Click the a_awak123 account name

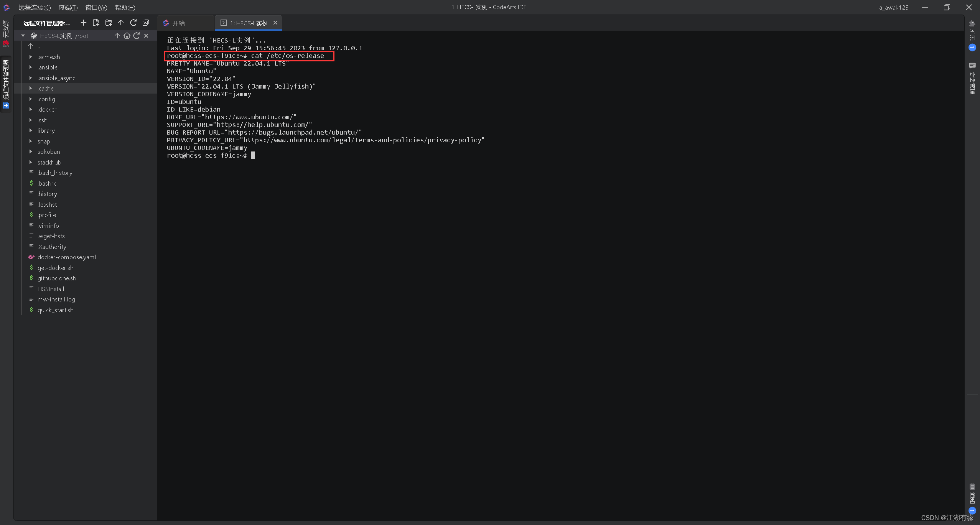coord(894,7)
